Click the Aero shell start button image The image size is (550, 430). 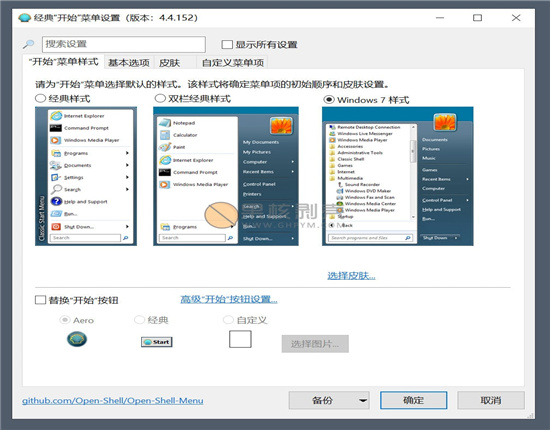[x=77, y=339]
